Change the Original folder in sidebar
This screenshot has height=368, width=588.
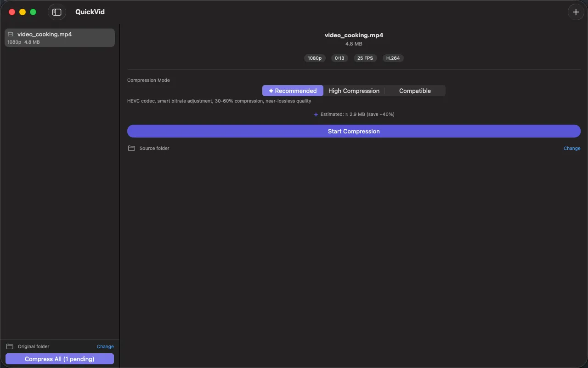[105, 346]
